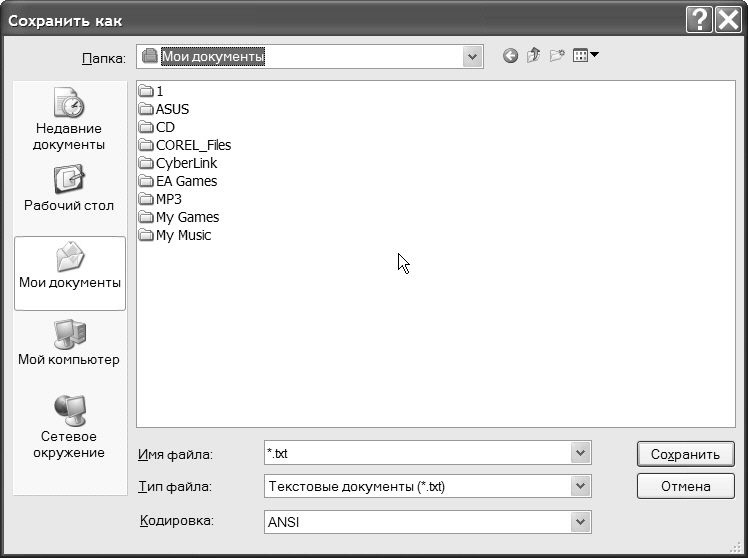Click the Help question mark button
Image resolution: width=748 pixels, height=558 pixels.
click(x=699, y=20)
